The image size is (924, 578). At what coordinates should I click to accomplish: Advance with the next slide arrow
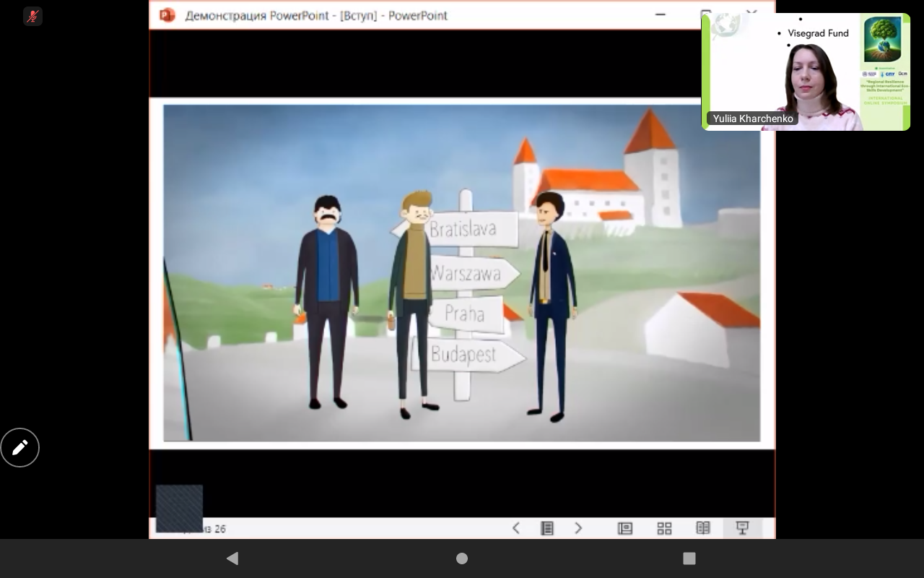pyautogui.click(x=578, y=528)
